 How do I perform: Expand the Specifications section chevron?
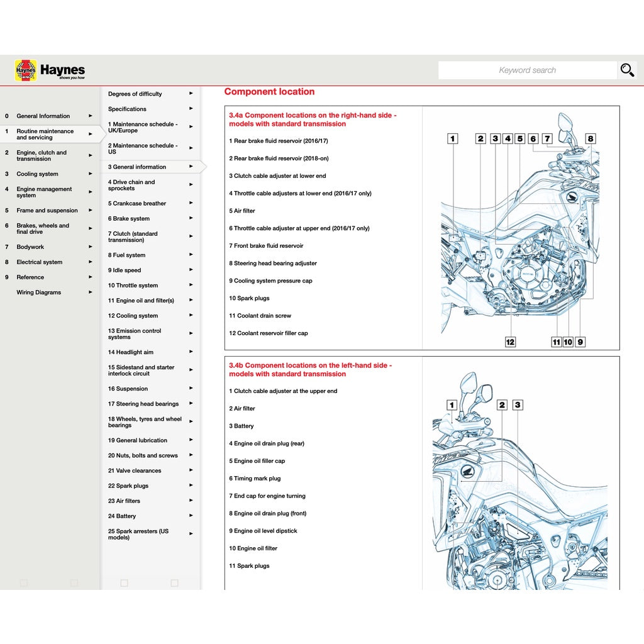click(x=191, y=108)
